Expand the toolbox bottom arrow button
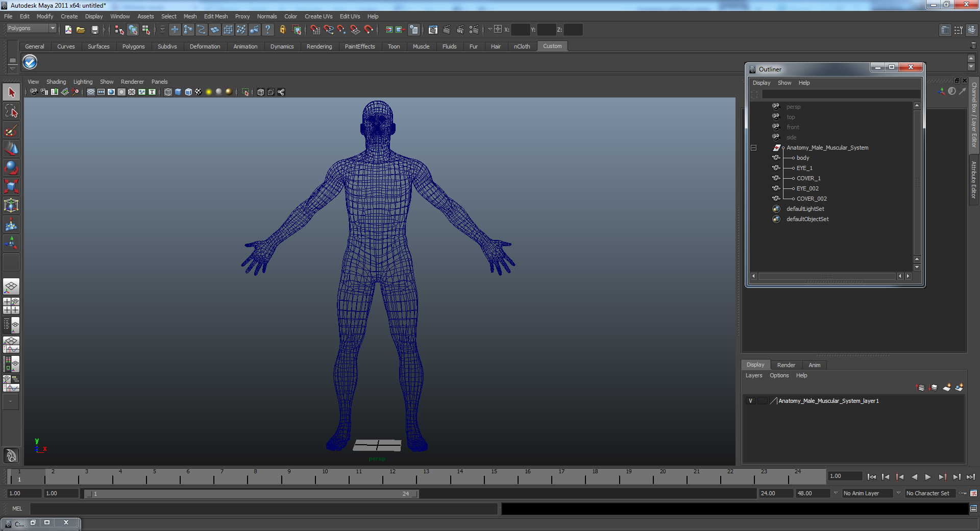This screenshot has width=980, height=531. pos(11,402)
